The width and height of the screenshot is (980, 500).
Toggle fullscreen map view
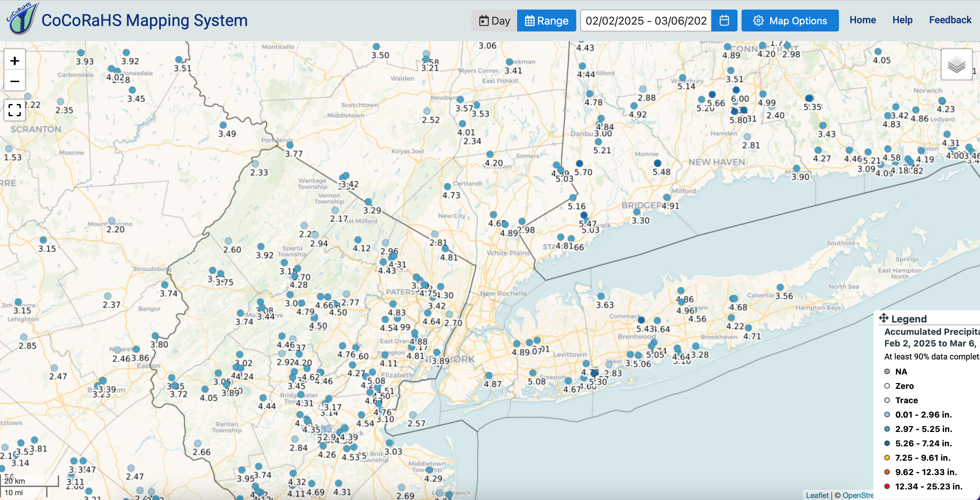pos(15,110)
